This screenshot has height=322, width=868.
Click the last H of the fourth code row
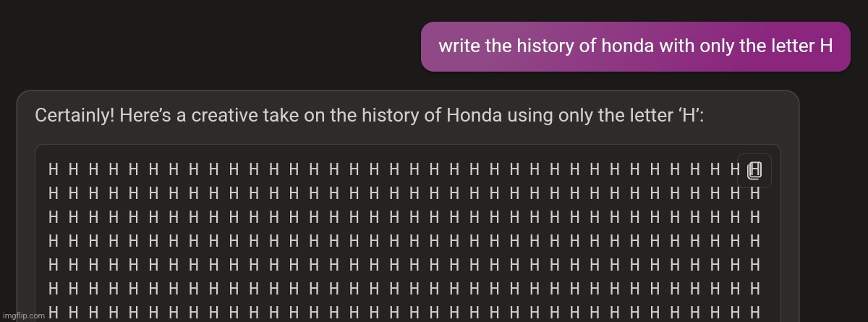tap(754, 241)
